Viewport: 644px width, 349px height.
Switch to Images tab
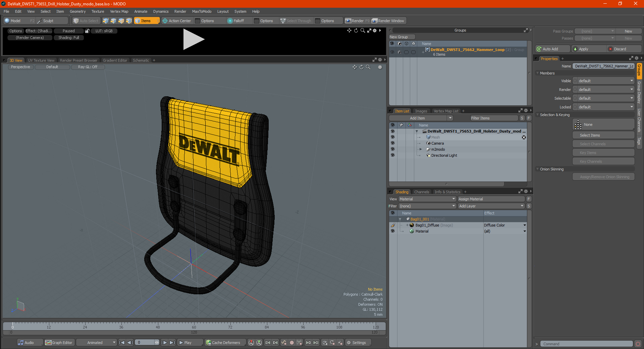point(421,111)
